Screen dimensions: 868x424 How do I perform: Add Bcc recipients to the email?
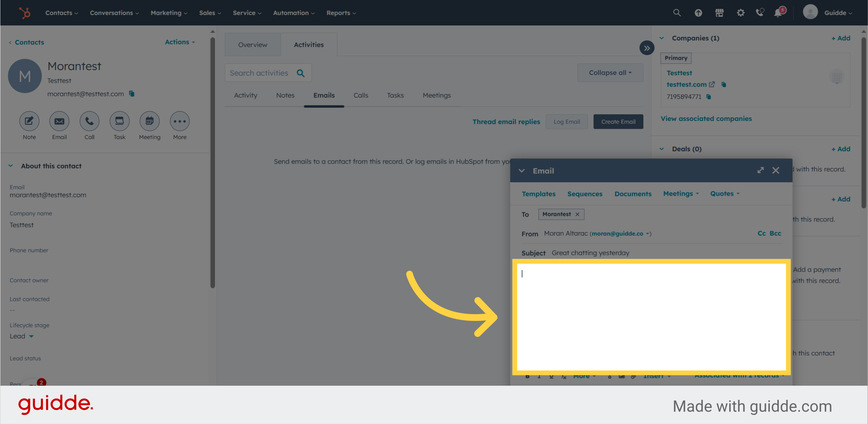pyautogui.click(x=775, y=233)
